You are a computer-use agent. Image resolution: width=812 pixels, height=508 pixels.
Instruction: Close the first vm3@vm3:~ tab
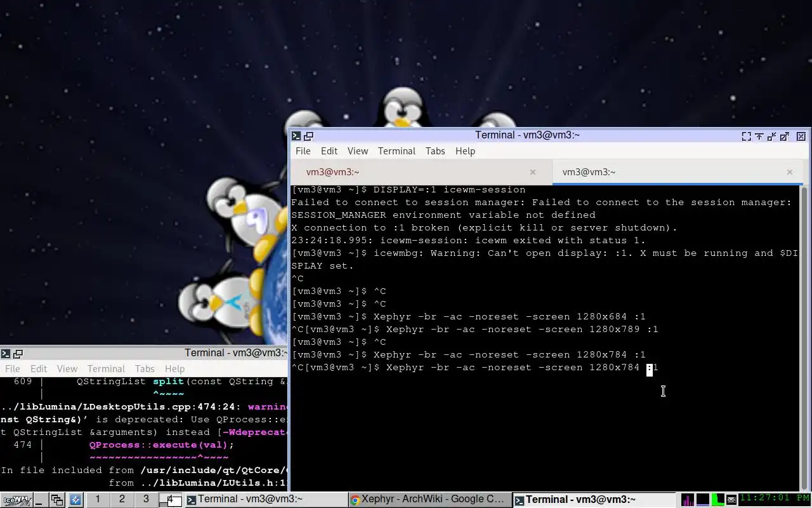tap(533, 172)
